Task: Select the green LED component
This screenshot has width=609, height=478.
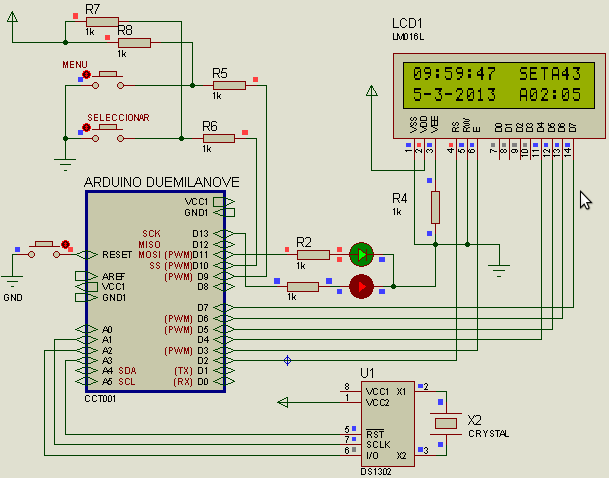Action: click(361, 255)
